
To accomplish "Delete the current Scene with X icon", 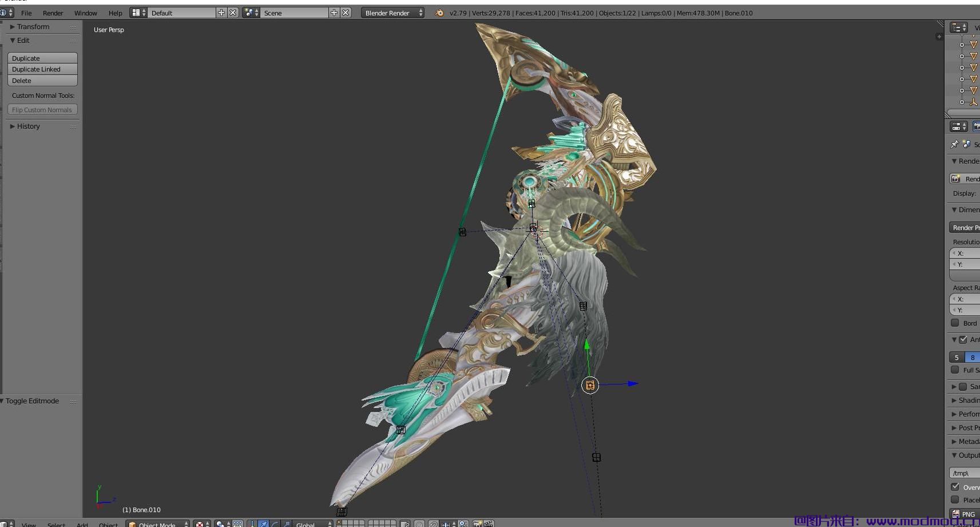I will [346, 13].
